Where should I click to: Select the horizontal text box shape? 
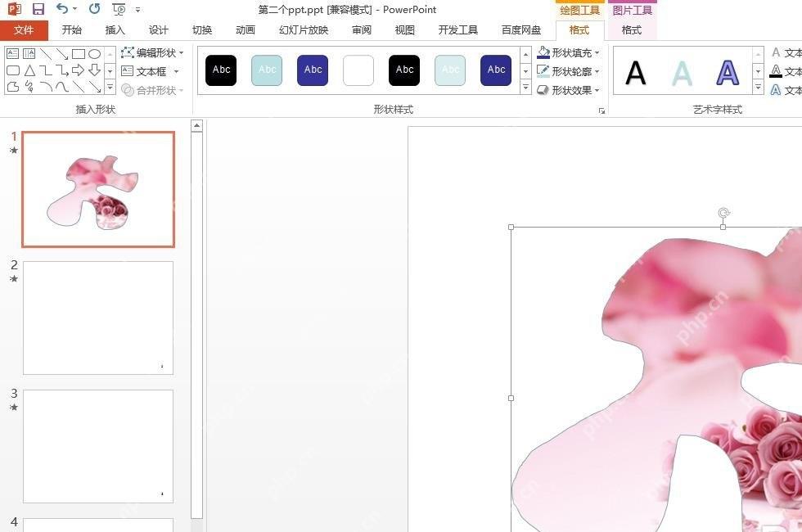pos(13,54)
